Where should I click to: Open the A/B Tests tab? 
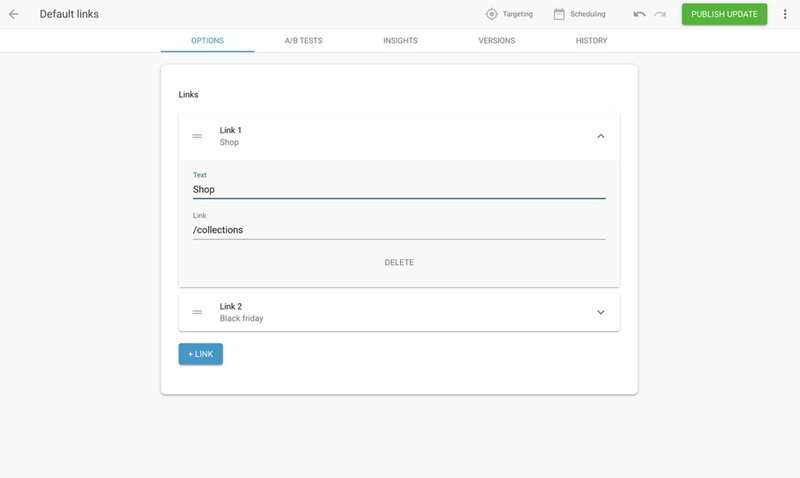[304, 41]
